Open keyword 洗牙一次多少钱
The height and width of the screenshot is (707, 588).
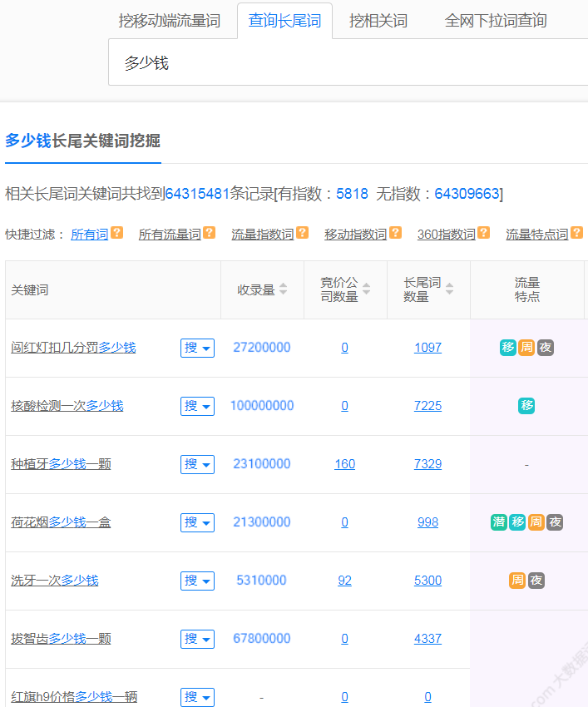click(55, 581)
